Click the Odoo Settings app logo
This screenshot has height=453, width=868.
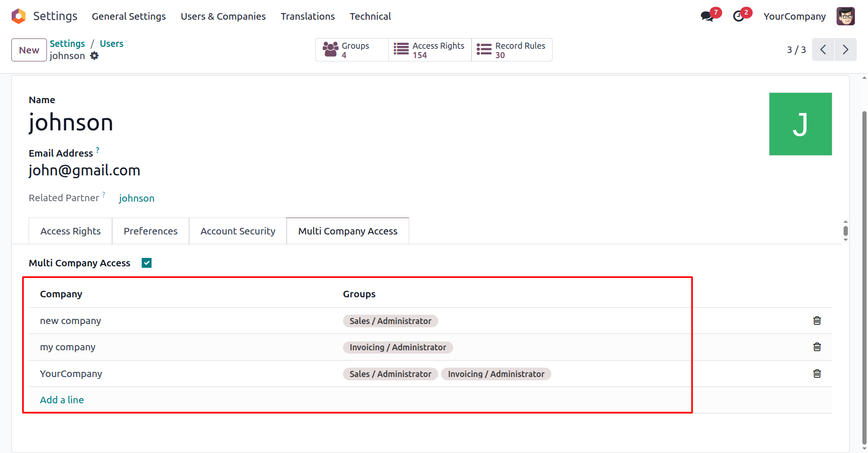point(18,16)
